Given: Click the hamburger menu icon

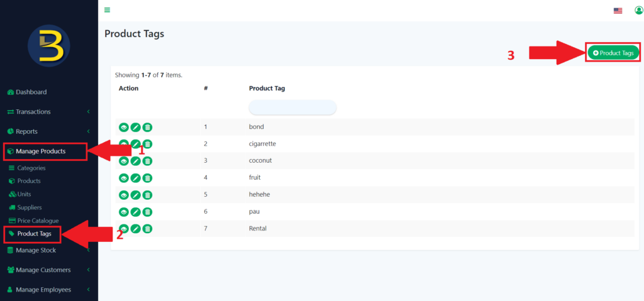Looking at the screenshot, I should 108,10.
